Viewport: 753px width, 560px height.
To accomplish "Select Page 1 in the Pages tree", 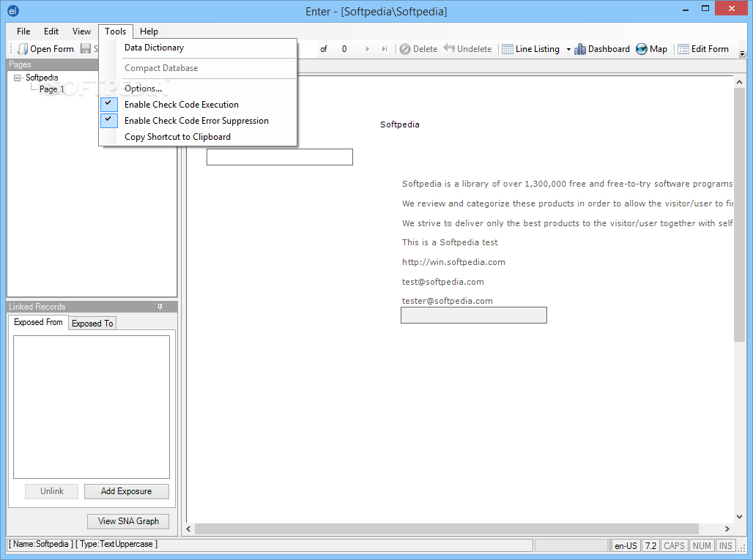I will point(51,89).
